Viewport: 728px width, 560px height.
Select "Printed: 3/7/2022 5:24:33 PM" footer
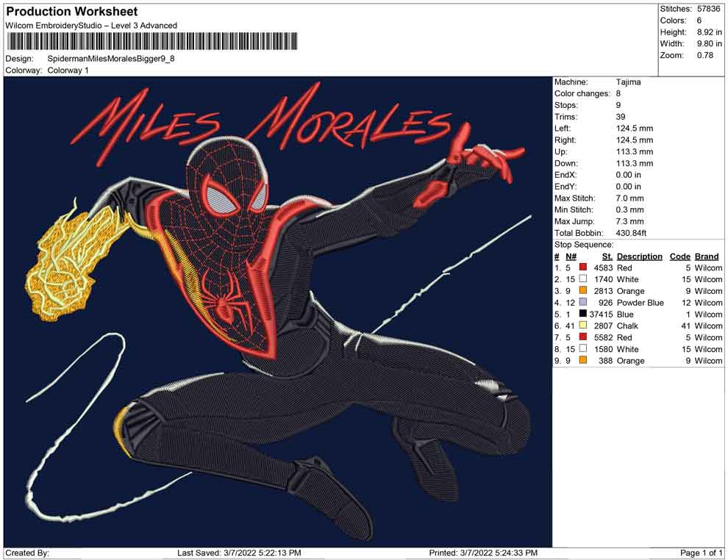483,553
